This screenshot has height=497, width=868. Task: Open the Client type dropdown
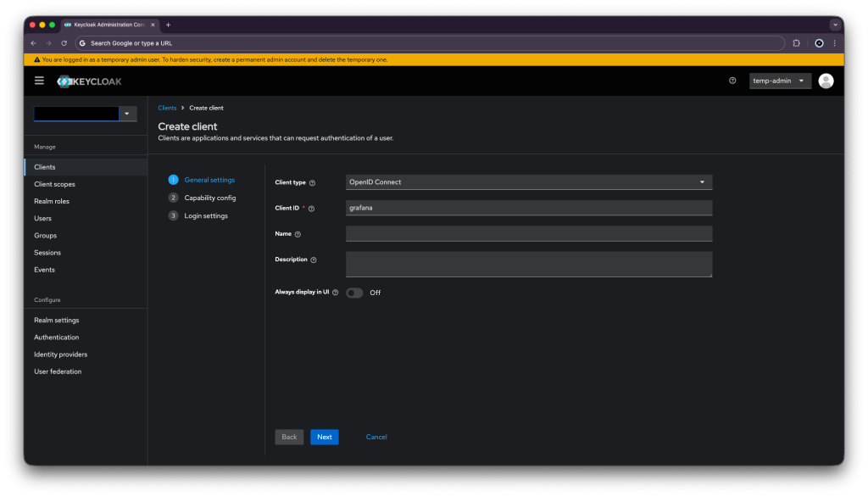pos(529,182)
